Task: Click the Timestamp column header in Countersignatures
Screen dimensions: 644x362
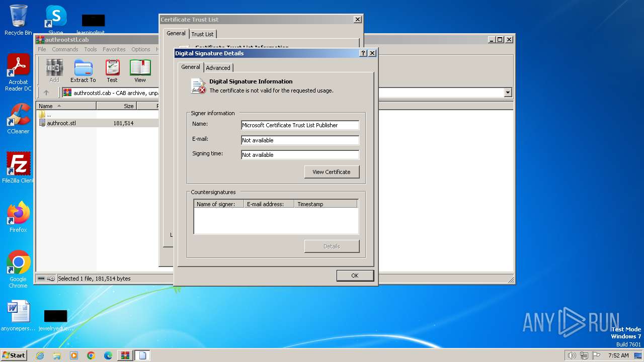Action: tap(326, 204)
